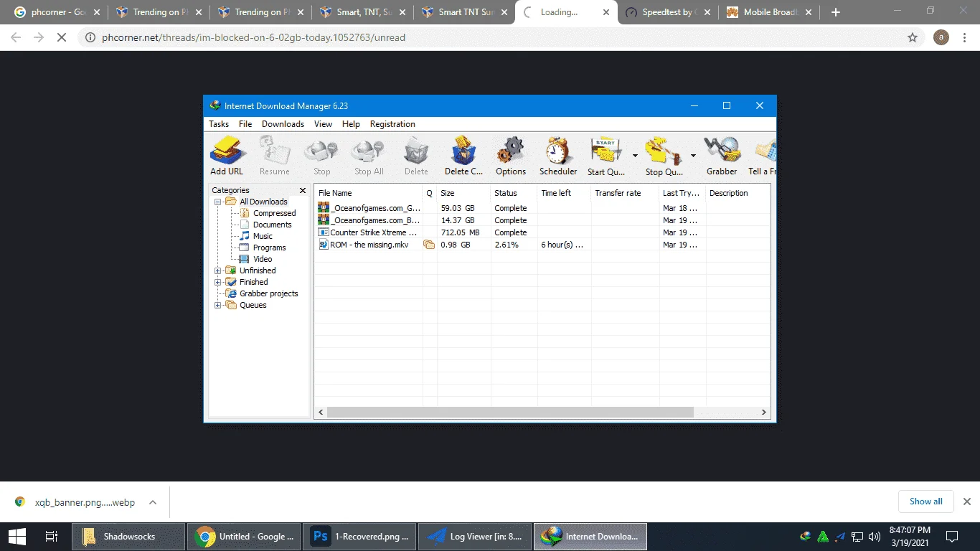The width and height of the screenshot is (980, 551).
Task: Click the horizontal scrollbar of download list
Action: (x=511, y=413)
